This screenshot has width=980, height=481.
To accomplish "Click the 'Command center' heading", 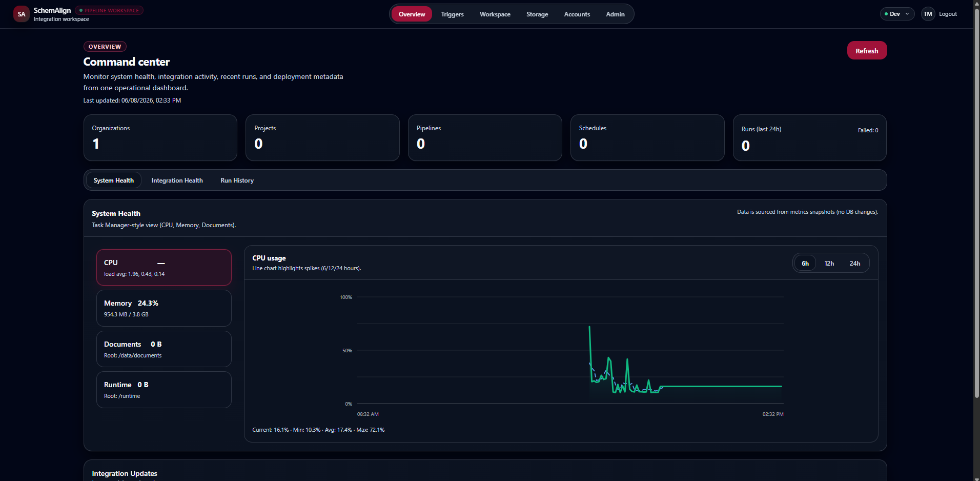I will click(127, 62).
